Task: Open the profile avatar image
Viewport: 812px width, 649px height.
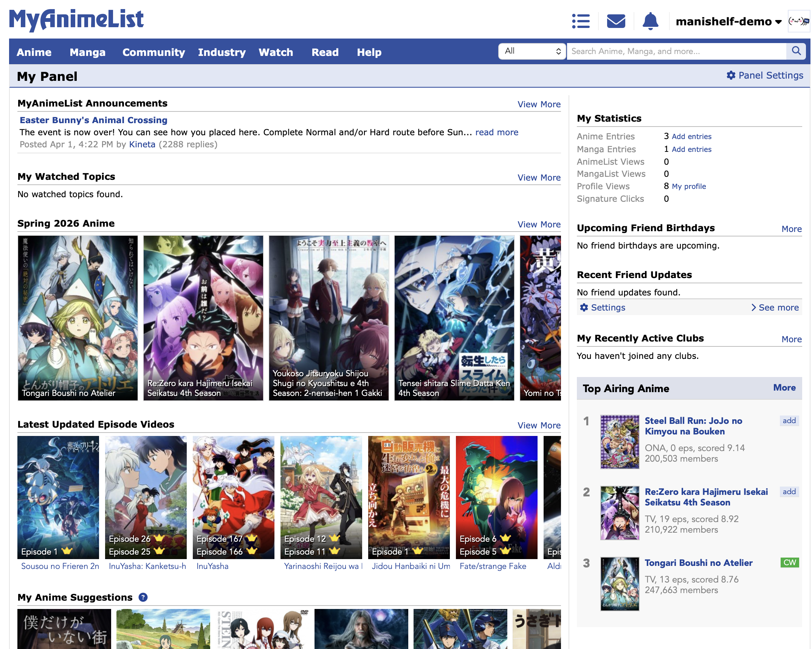Action: (799, 21)
